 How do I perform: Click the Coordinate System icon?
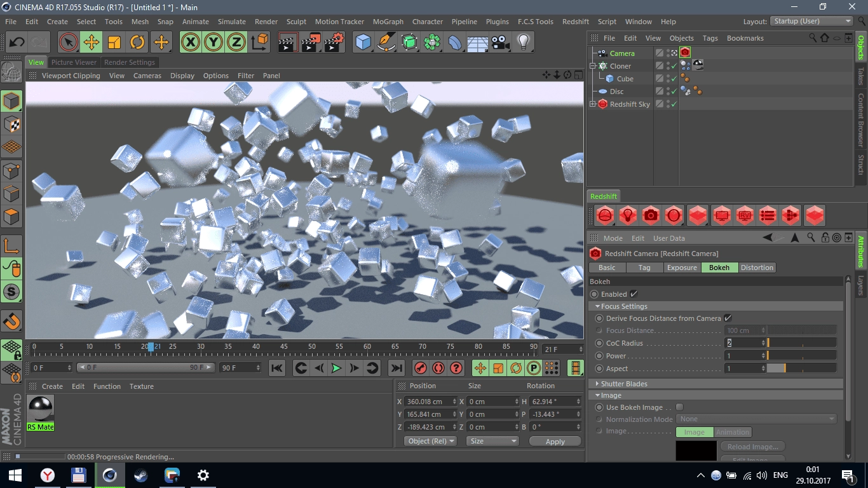click(259, 43)
